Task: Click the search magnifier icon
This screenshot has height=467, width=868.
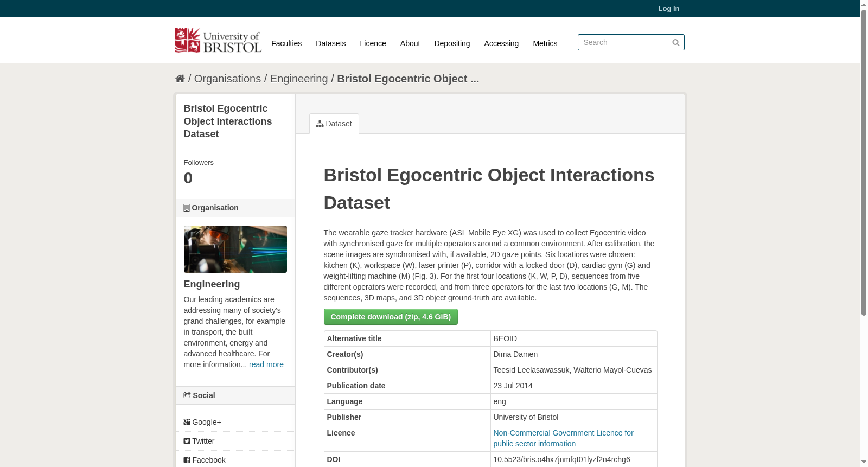Action: [676, 42]
